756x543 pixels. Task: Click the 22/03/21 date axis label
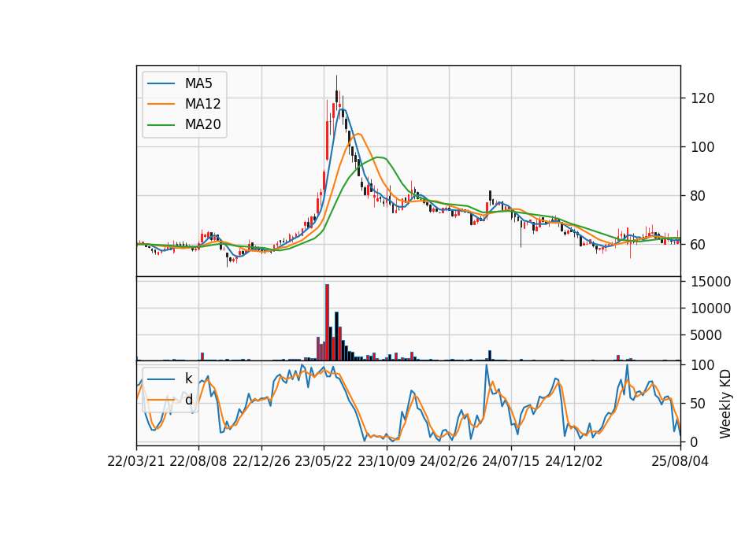pos(136,462)
